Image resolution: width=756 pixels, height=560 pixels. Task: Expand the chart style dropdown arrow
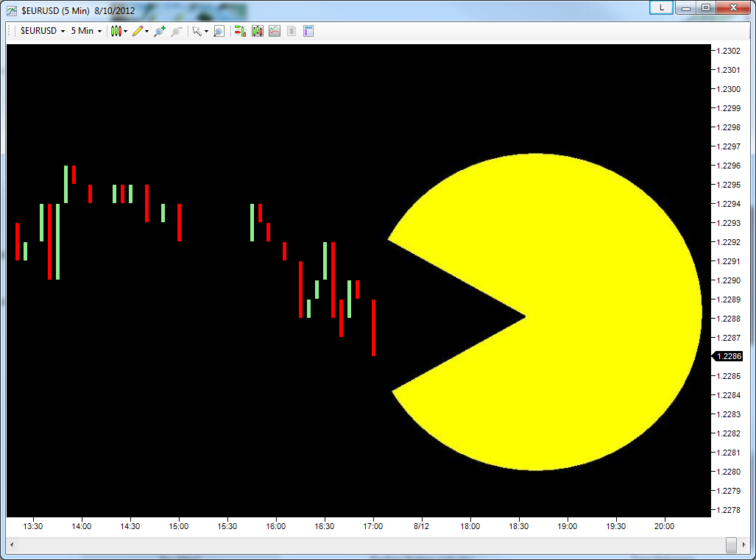click(x=125, y=32)
